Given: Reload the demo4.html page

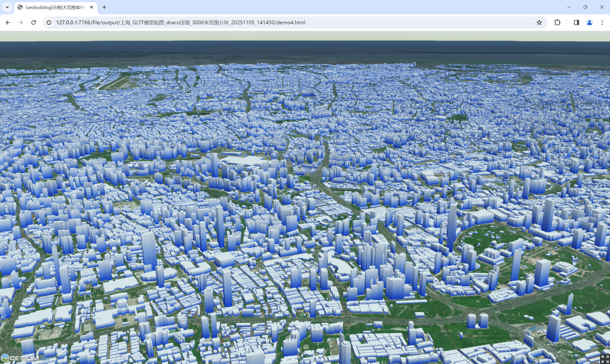Looking at the screenshot, I should [34, 23].
